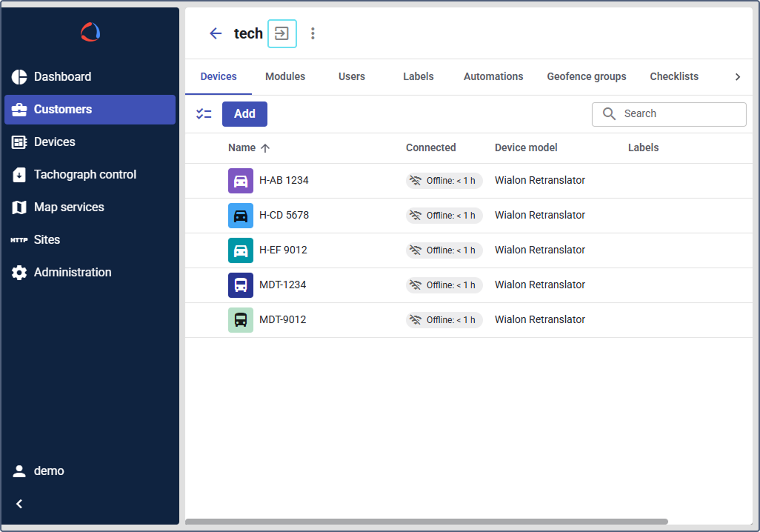Click the horizontal scrollbar at the bottom
Viewport: 760px width, 532px height.
pyautogui.click(x=426, y=522)
